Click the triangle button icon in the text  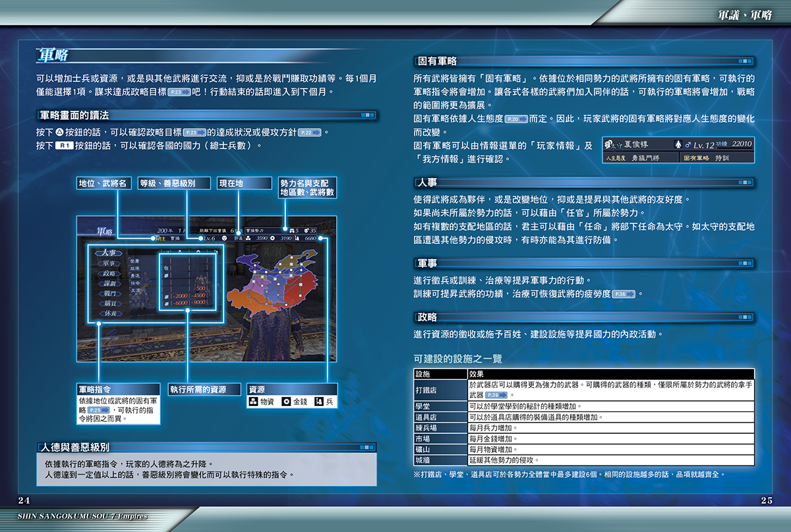(x=59, y=133)
